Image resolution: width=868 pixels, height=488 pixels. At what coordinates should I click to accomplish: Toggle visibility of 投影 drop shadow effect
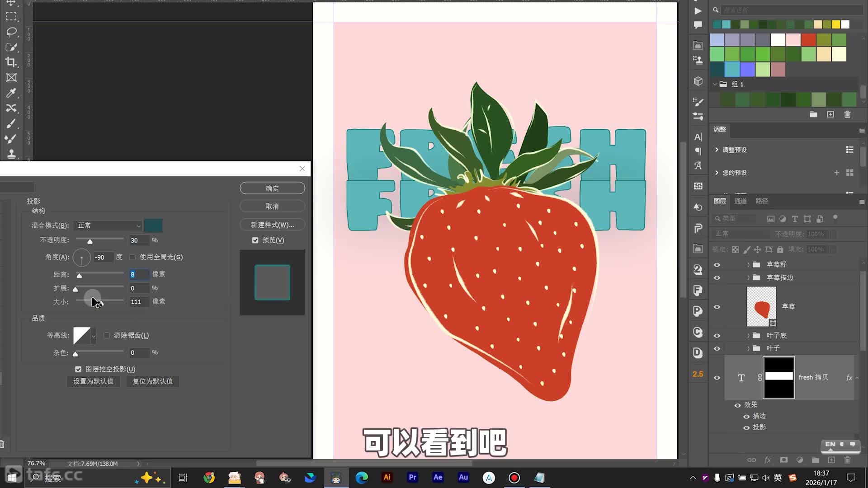coord(746,427)
